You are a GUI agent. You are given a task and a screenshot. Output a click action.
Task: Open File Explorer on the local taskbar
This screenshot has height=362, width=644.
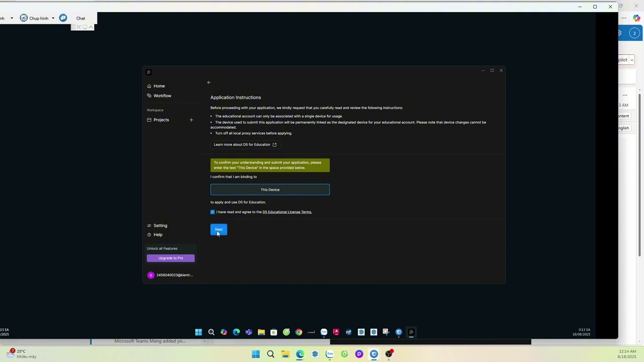[x=285, y=354]
